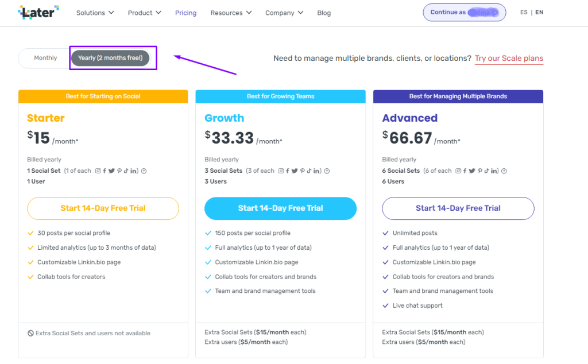
Task: Click the $66.67 Advanced price
Action: (x=407, y=138)
